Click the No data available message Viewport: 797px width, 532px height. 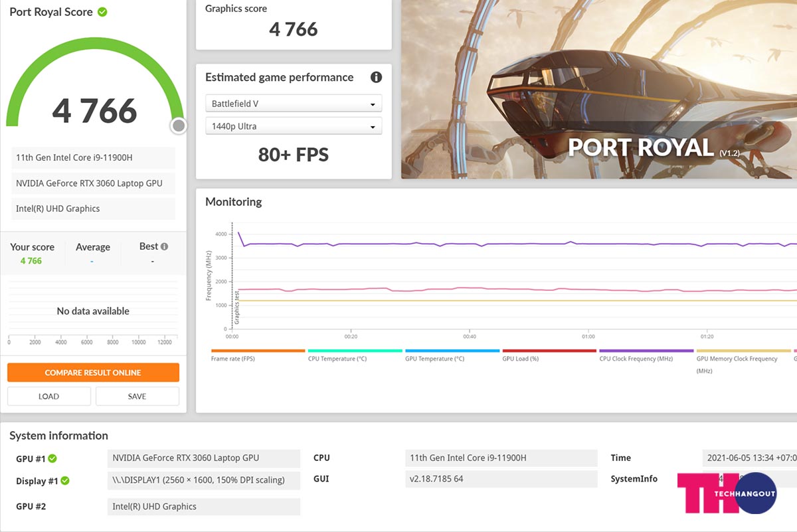click(93, 311)
